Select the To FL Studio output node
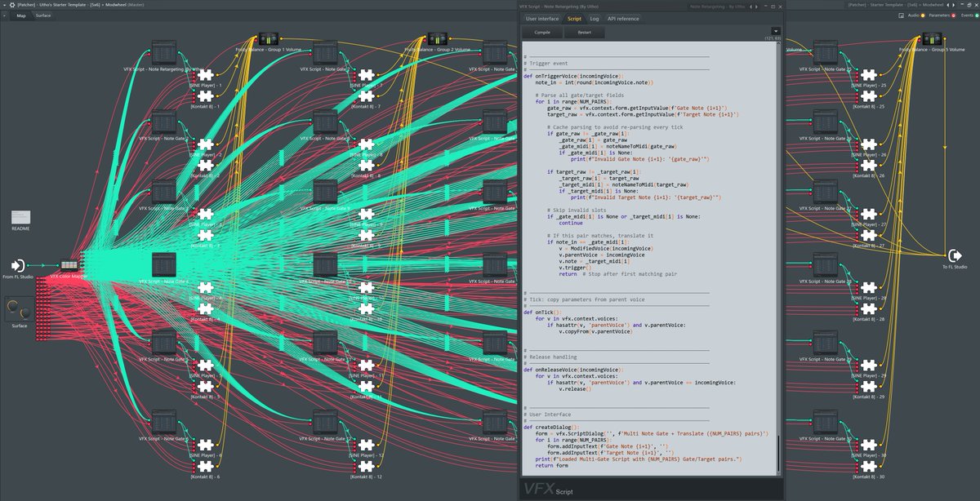The height and width of the screenshot is (501, 980). coord(953,255)
